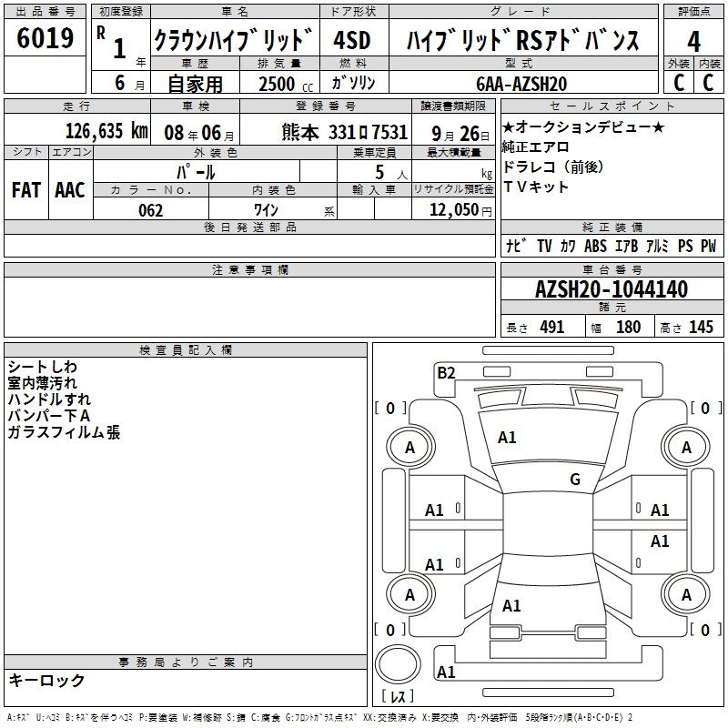
Task: Click the width value 180
Action: 628,327
